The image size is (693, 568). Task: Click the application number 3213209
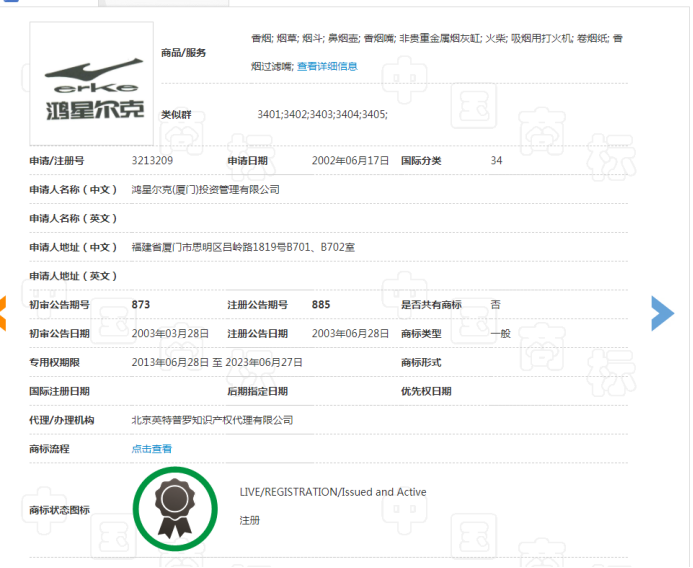pos(152,160)
